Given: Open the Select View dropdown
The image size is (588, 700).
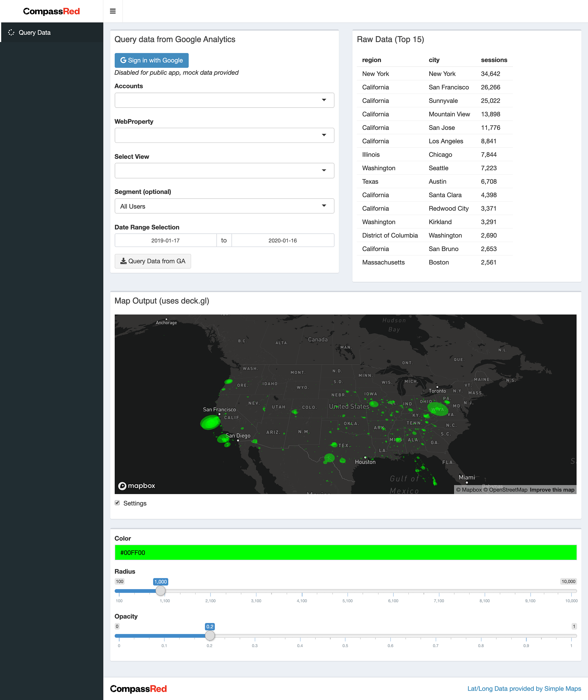Looking at the screenshot, I should (x=224, y=171).
